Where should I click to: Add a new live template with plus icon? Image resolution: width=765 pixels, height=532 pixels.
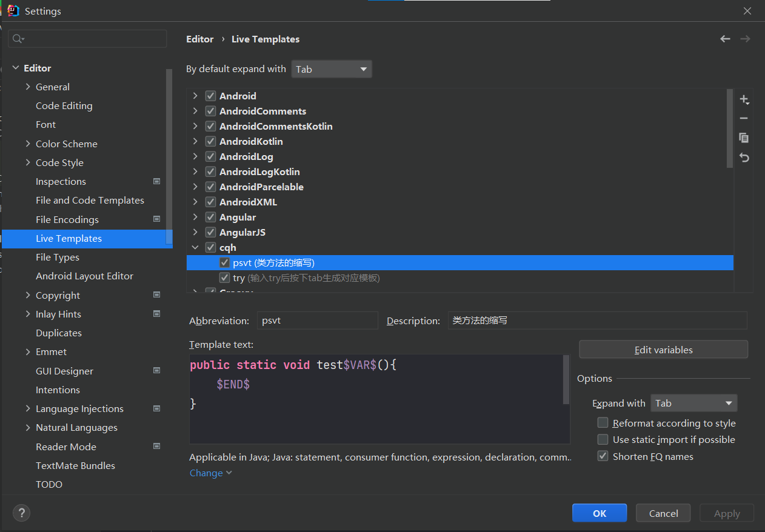pos(744,99)
